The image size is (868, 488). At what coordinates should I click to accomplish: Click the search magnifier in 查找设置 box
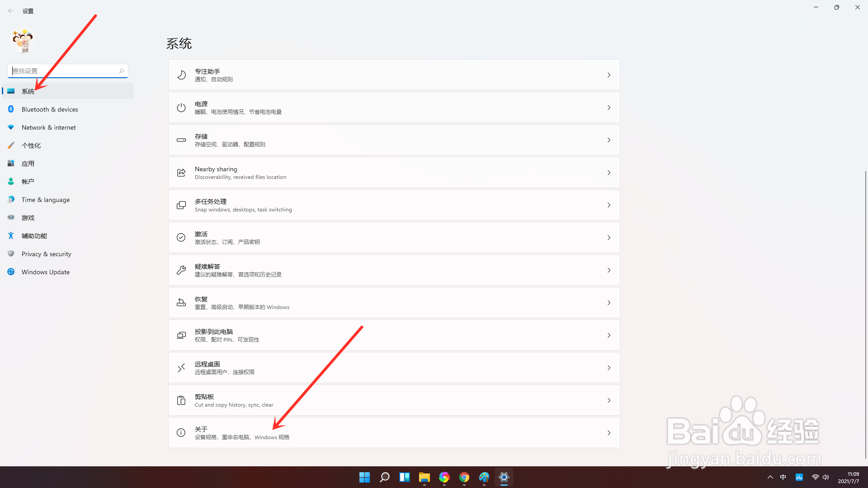(x=122, y=71)
